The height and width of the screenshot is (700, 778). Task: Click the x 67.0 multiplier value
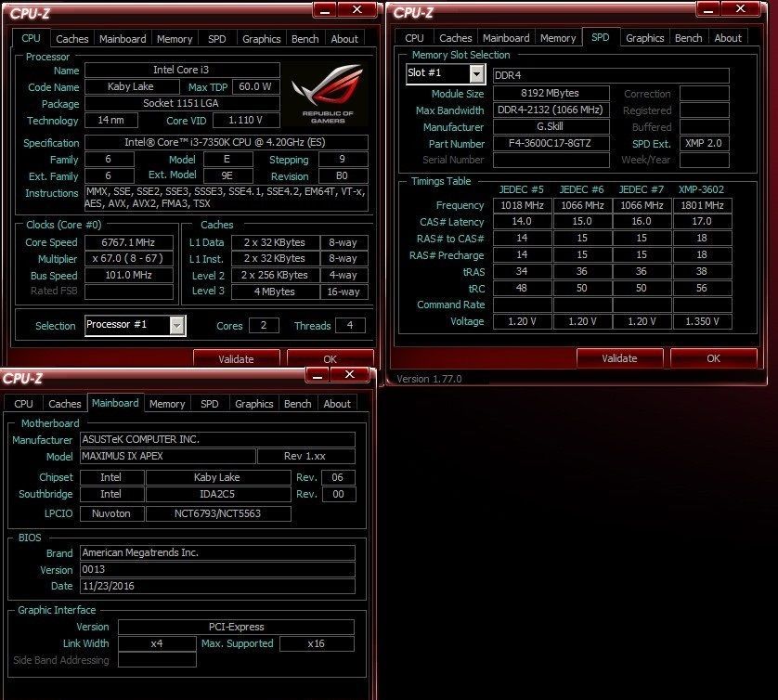(x=128, y=258)
